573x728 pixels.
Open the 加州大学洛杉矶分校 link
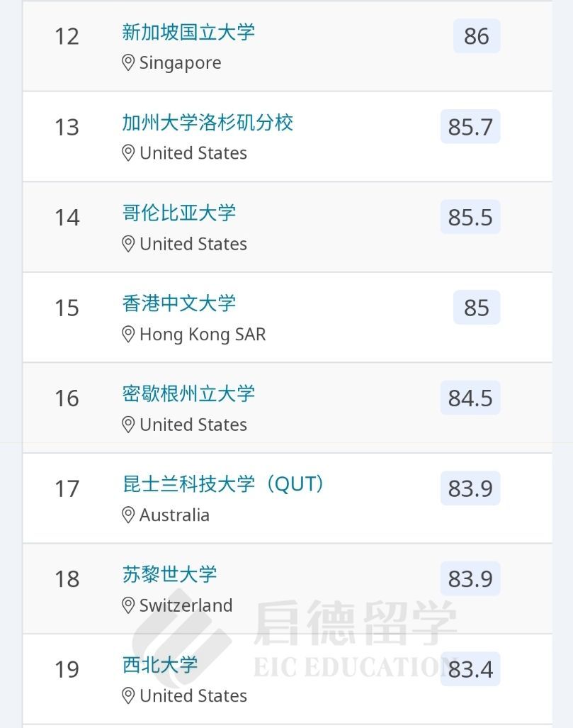208,123
